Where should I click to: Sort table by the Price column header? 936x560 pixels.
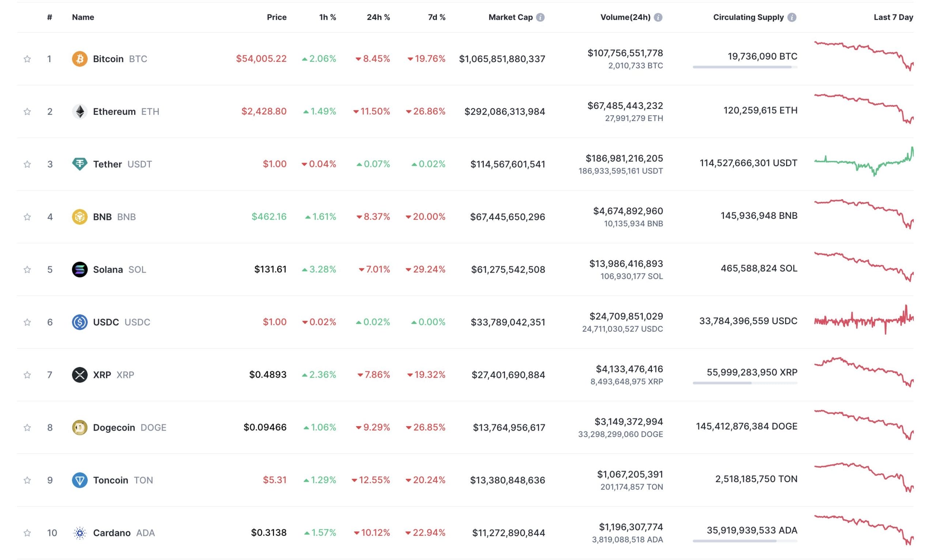[276, 17]
